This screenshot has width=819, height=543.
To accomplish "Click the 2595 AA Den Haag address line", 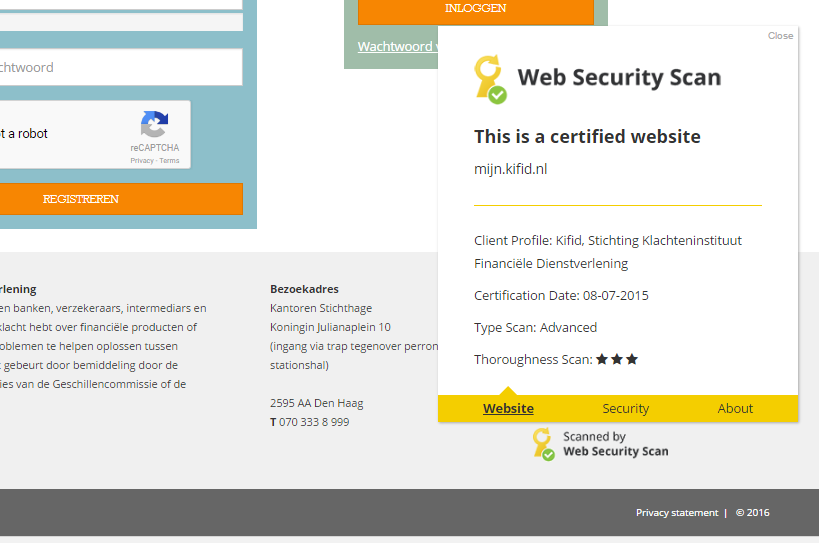I will coord(317,403).
